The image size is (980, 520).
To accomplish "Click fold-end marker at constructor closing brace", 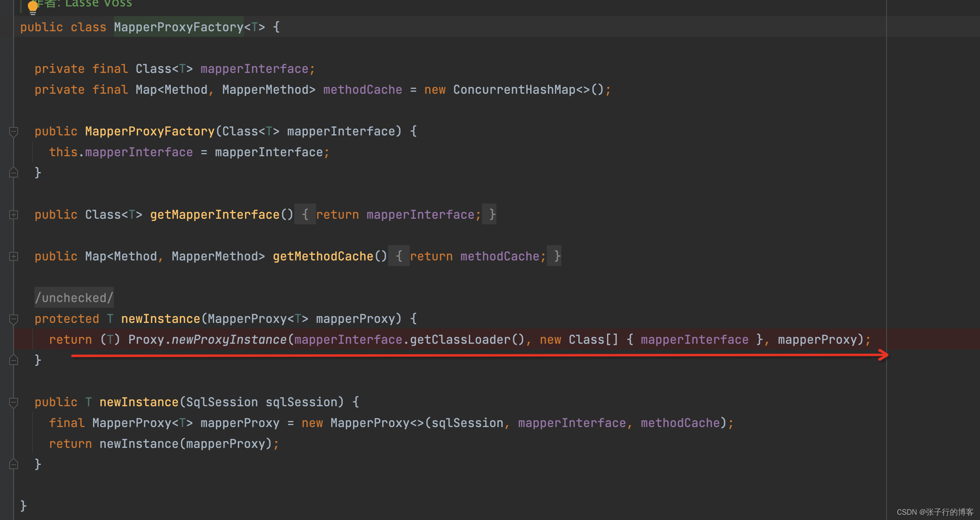I will (x=13, y=173).
